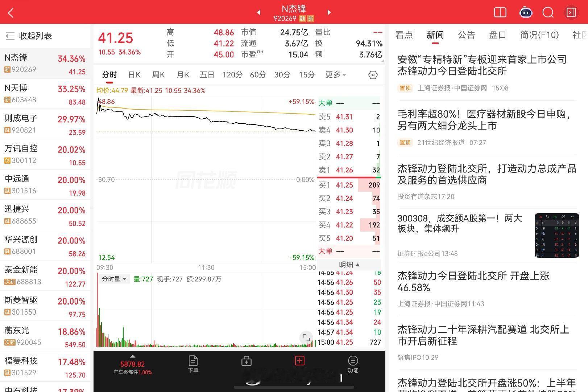Viewport: 588px width, 392px height.
Task: Select sell order 卖1 41.26
Action: coord(349,170)
